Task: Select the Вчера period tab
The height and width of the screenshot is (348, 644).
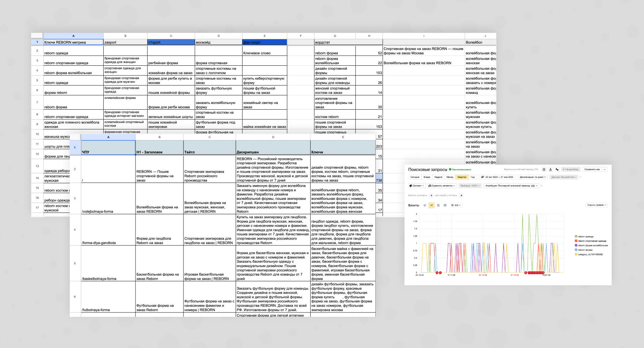Action: [427, 177]
